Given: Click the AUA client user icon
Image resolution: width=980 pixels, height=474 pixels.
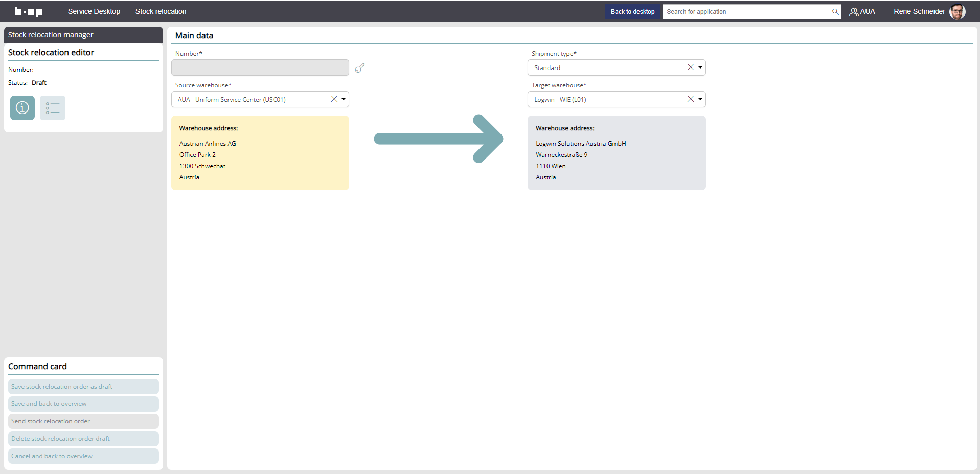Looking at the screenshot, I should (854, 12).
